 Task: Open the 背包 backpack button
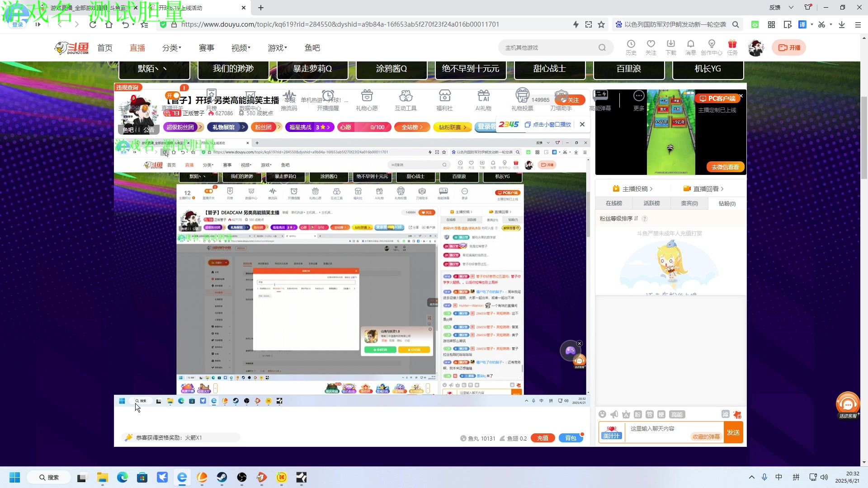(x=571, y=438)
